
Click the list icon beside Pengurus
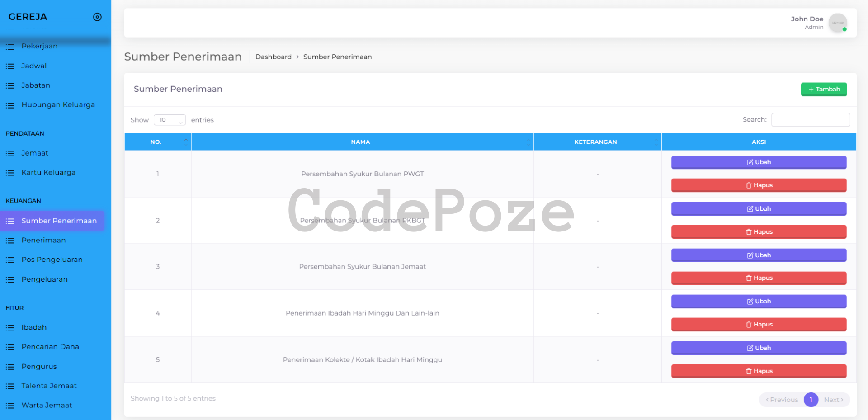(x=10, y=367)
